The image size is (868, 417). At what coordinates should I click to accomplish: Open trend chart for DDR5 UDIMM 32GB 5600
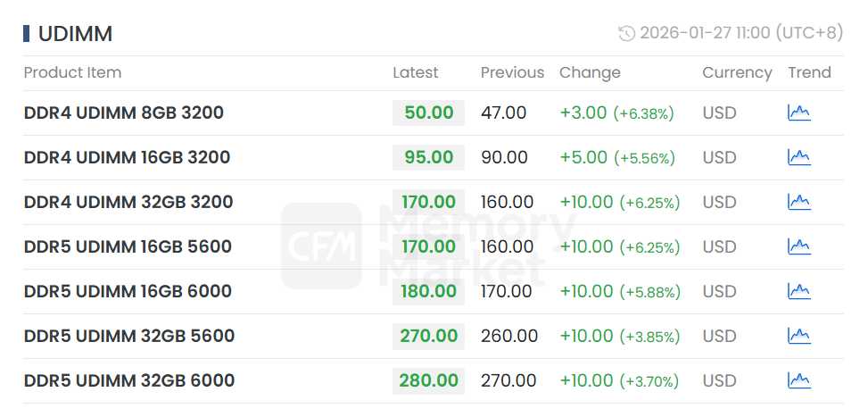coord(798,336)
